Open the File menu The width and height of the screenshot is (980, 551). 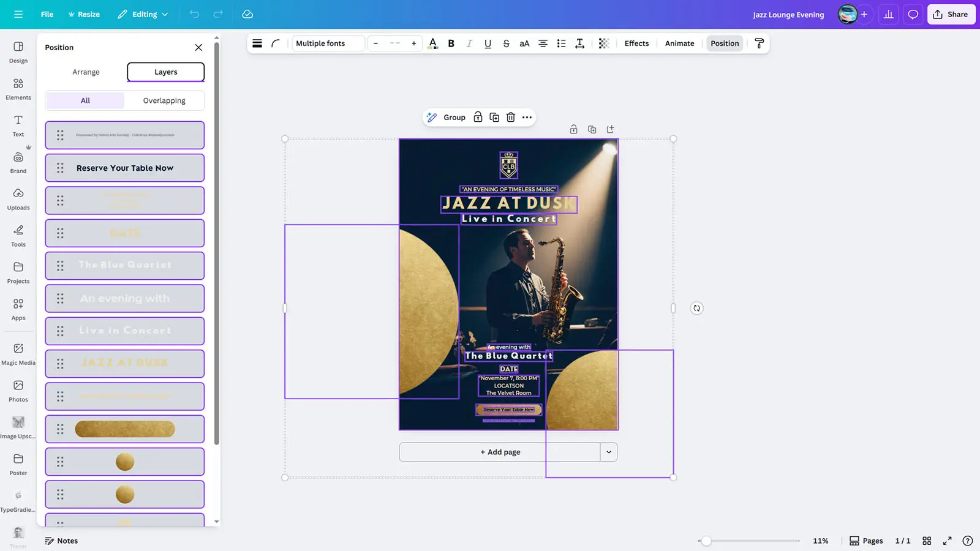(47, 14)
